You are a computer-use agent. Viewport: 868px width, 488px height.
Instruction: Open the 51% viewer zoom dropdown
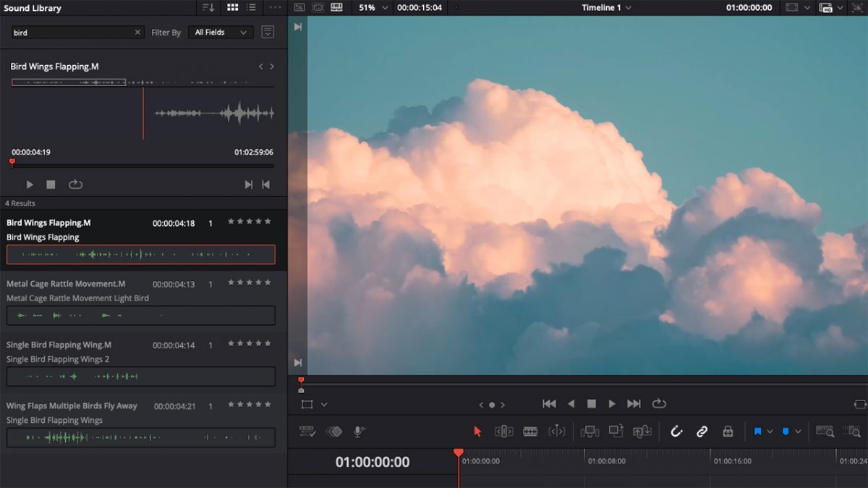coord(373,8)
